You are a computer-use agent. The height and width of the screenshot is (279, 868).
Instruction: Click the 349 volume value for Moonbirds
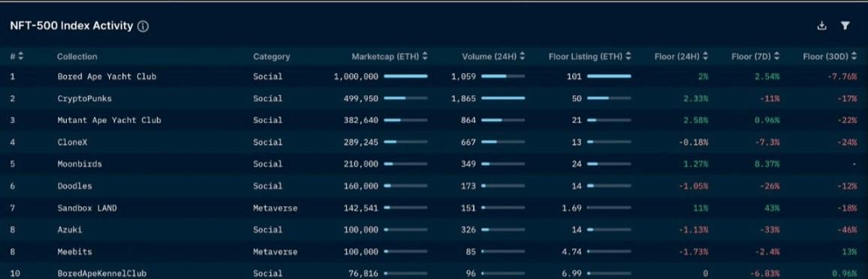pos(469,164)
